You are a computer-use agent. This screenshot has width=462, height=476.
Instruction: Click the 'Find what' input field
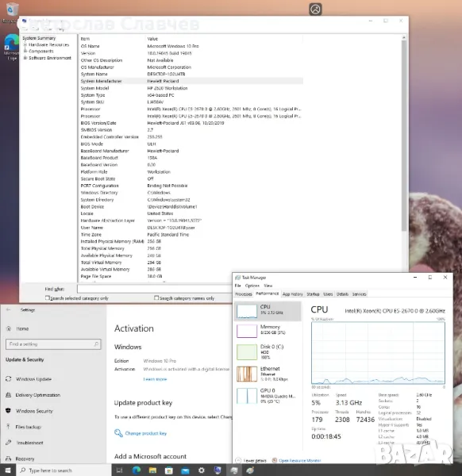pyautogui.click(x=154, y=289)
